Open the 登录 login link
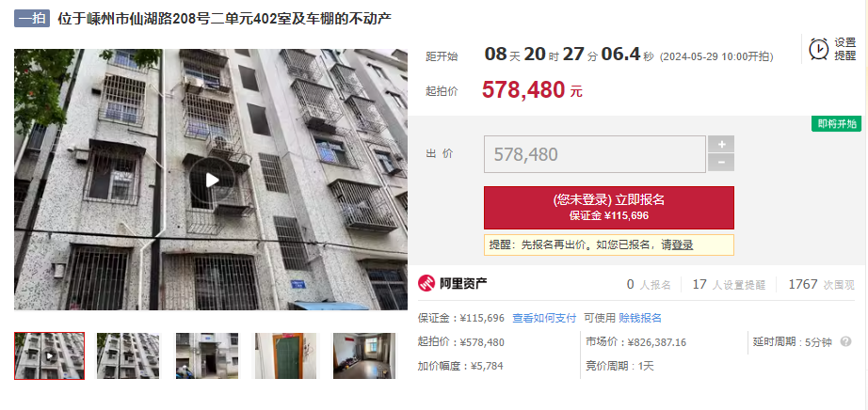 coord(683,245)
